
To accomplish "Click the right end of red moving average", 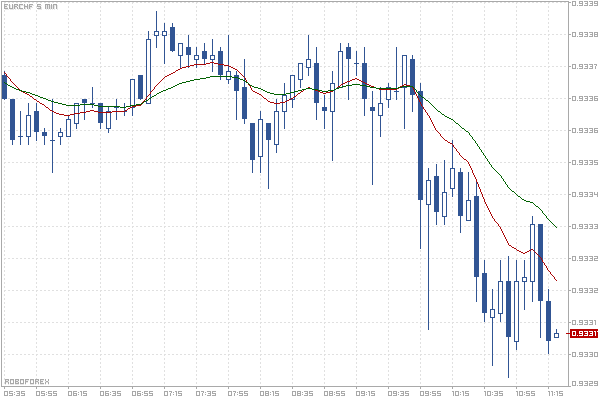I will pyautogui.click(x=556, y=280).
